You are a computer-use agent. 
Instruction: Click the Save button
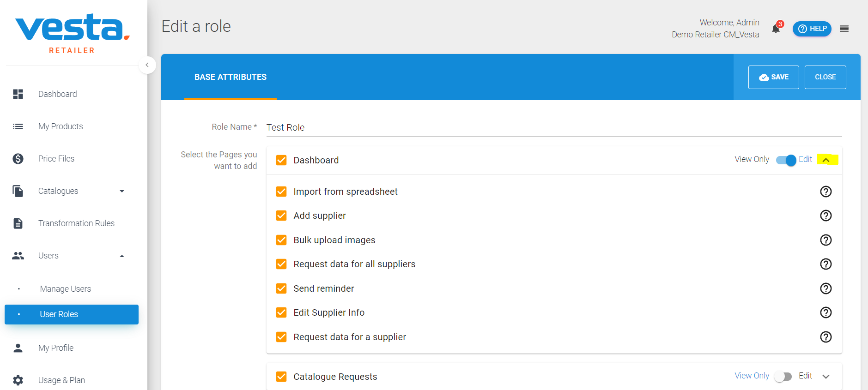coord(773,77)
